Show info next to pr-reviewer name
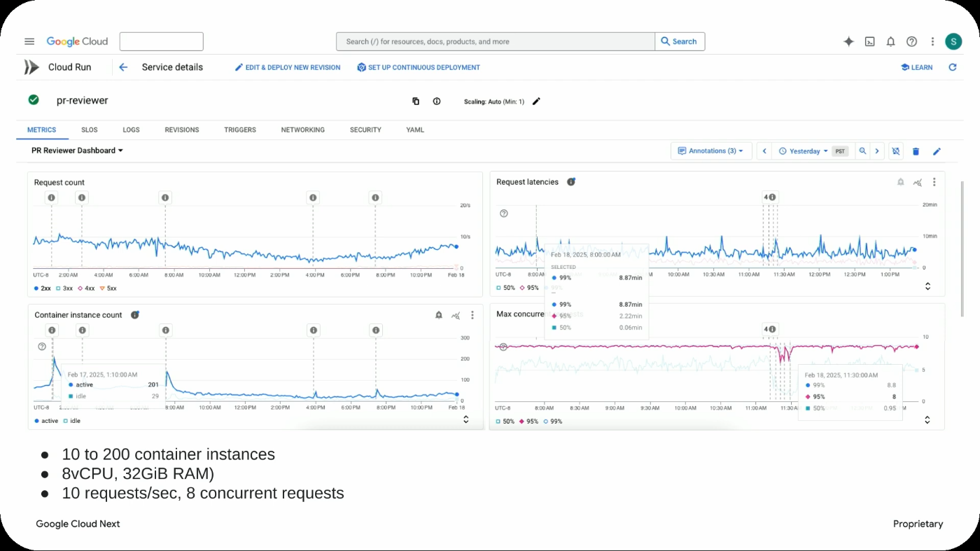Viewport: 980px width, 551px height. pos(437,101)
